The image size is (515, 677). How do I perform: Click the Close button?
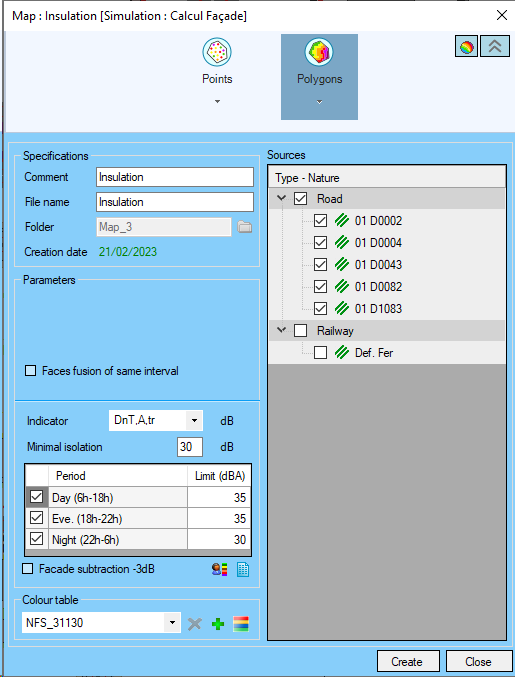[x=478, y=662]
